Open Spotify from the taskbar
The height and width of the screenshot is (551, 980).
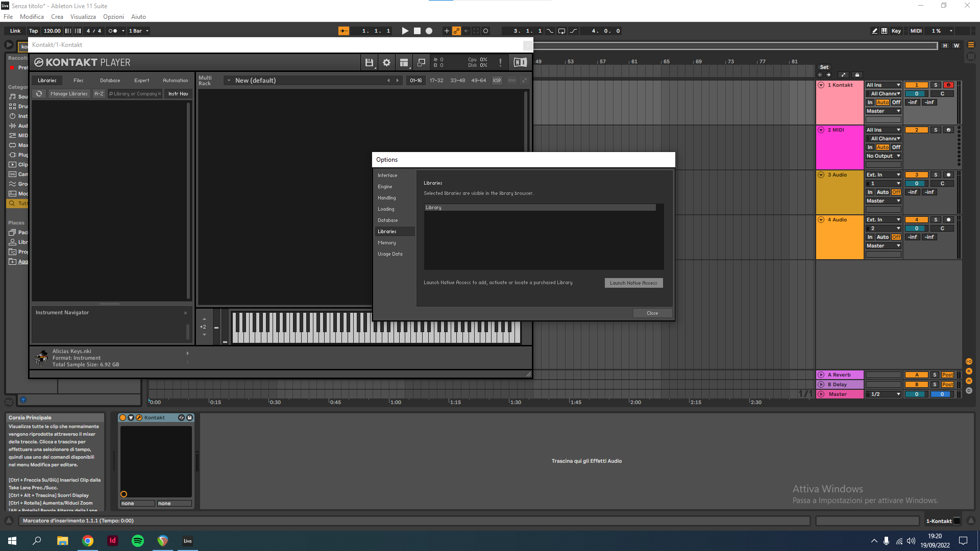pyautogui.click(x=138, y=541)
